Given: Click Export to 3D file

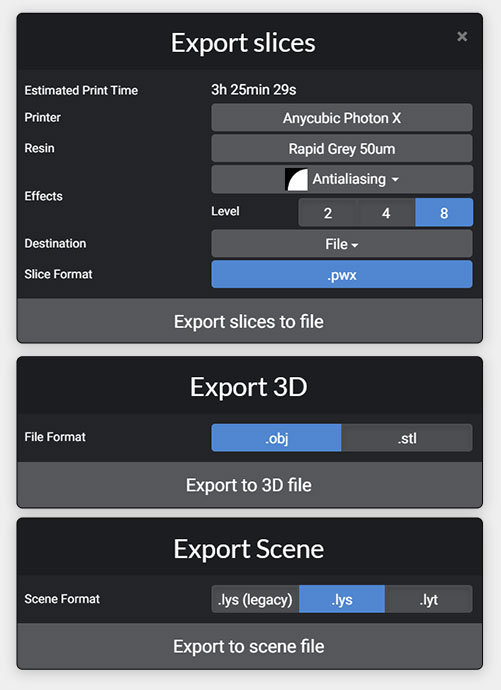Looking at the screenshot, I should 249,485.
